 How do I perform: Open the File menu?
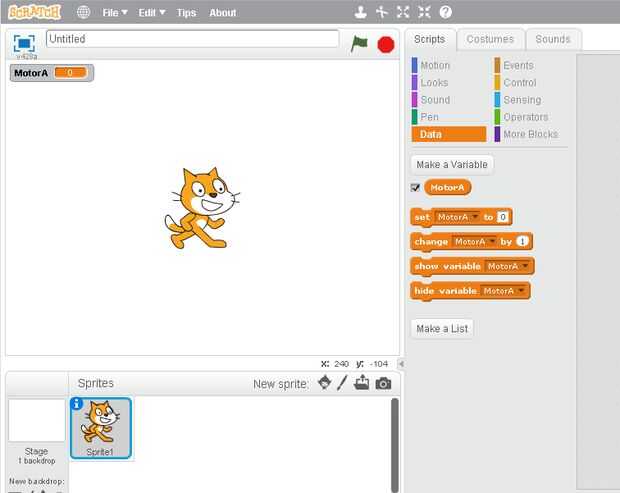[115, 13]
